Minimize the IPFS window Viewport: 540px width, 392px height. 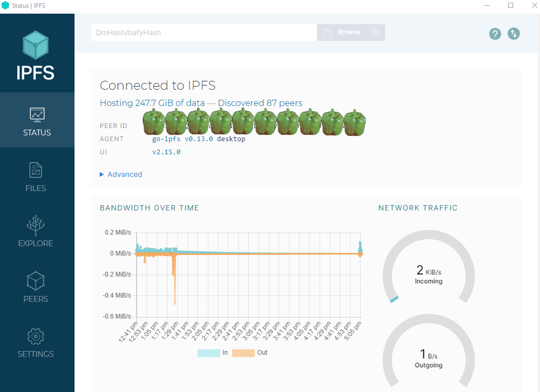point(487,6)
